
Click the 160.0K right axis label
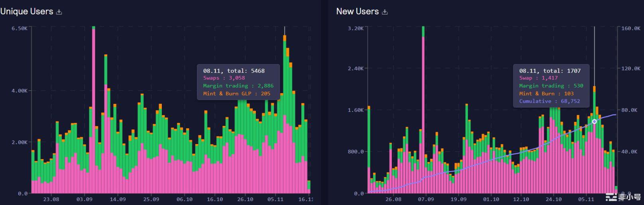pos(631,28)
